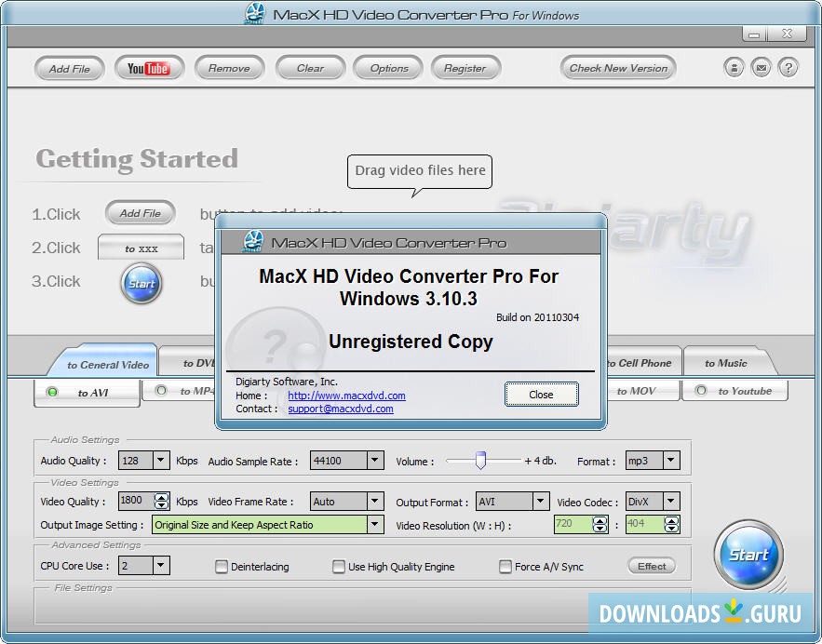Screen dimensions: 822x644
Task: Click the logo icon in About dialog header
Action: pyautogui.click(x=254, y=242)
